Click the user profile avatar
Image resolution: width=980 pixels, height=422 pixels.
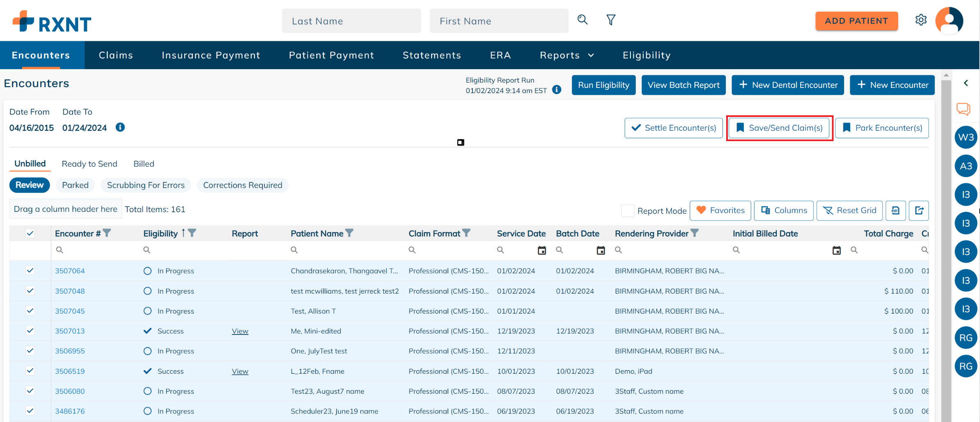point(949,20)
